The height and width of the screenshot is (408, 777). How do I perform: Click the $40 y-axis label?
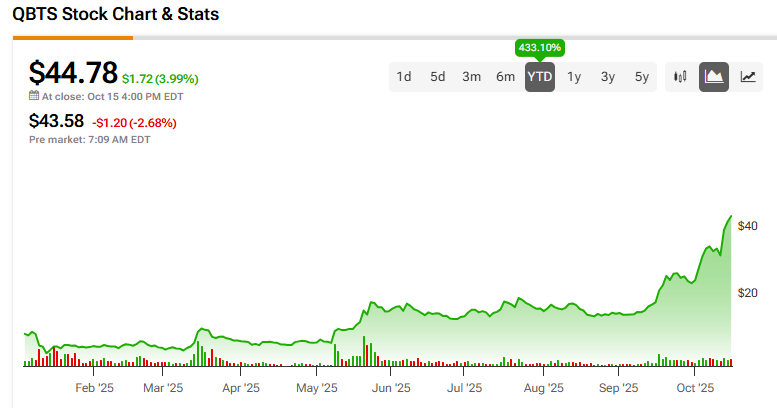(x=747, y=226)
